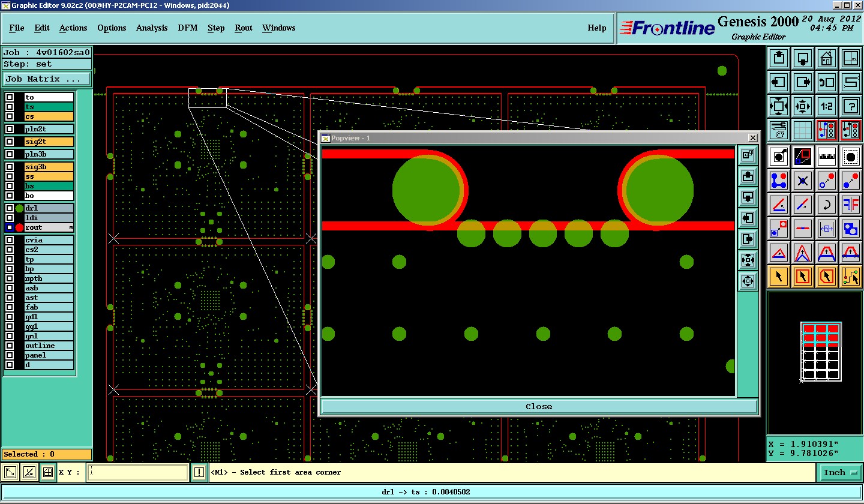Screen dimensions: 864x504
Task: Click the Selected : 0 status label
Action: coord(47,454)
